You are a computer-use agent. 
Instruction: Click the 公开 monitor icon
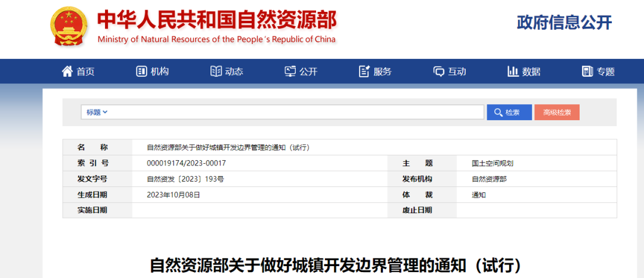coord(290,71)
